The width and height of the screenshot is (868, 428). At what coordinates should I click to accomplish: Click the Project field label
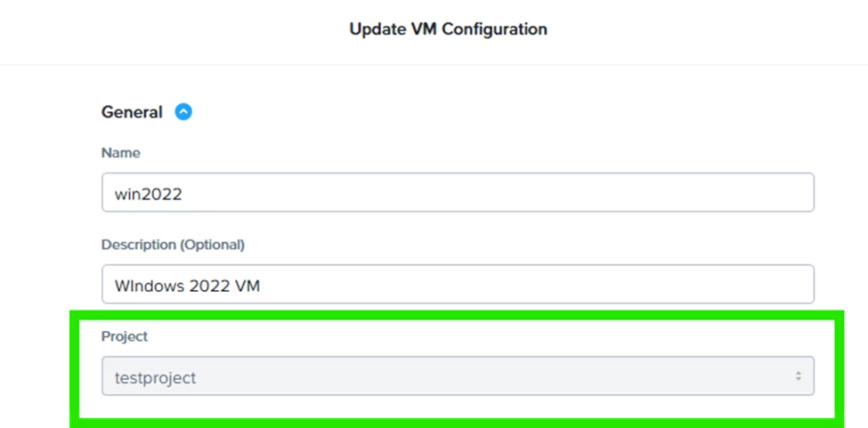point(124,336)
